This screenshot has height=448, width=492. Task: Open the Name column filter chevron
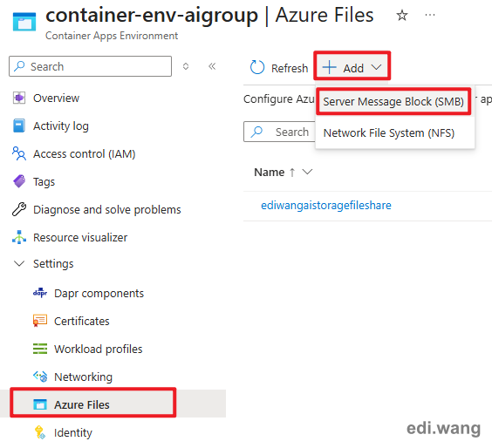click(x=307, y=172)
